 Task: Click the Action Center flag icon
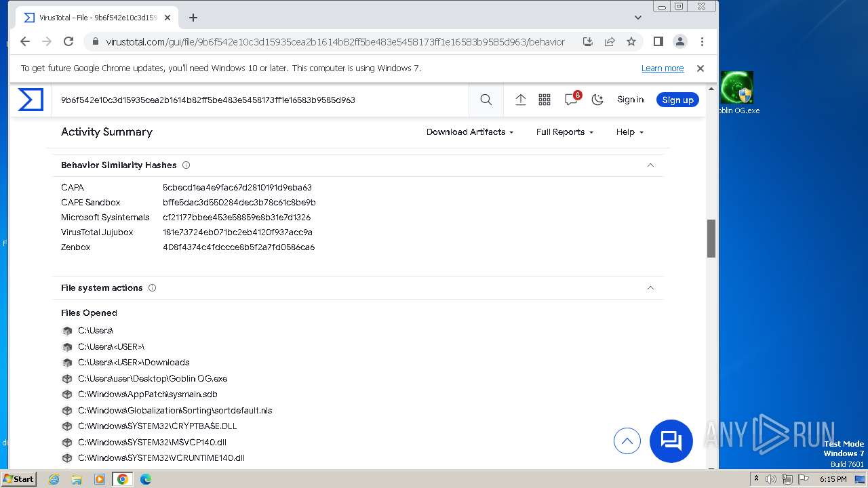pos(804,479)
